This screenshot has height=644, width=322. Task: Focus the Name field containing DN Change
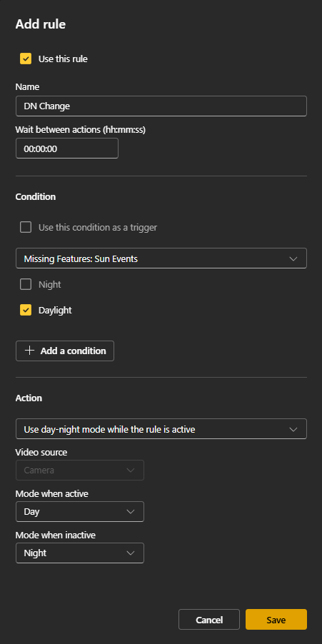point(161,106)
